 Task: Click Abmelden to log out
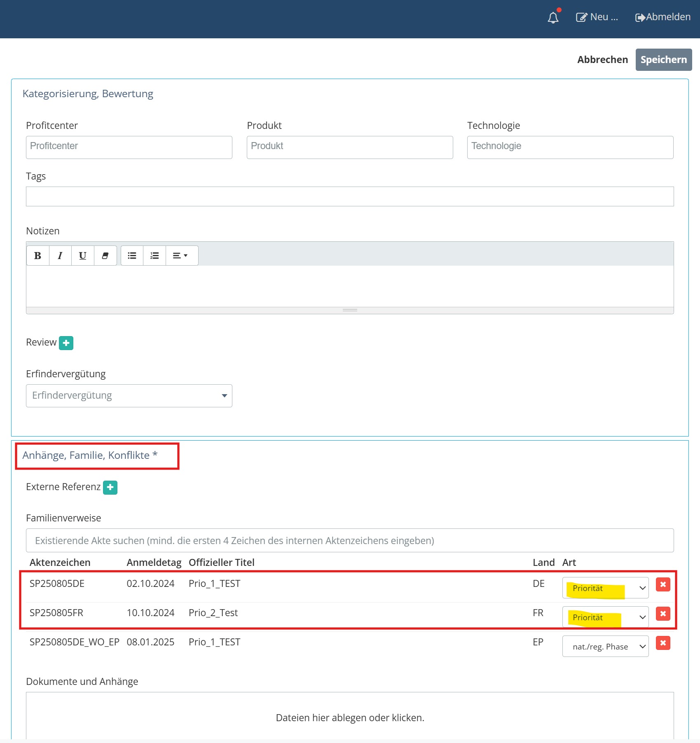tap(663, 17)
